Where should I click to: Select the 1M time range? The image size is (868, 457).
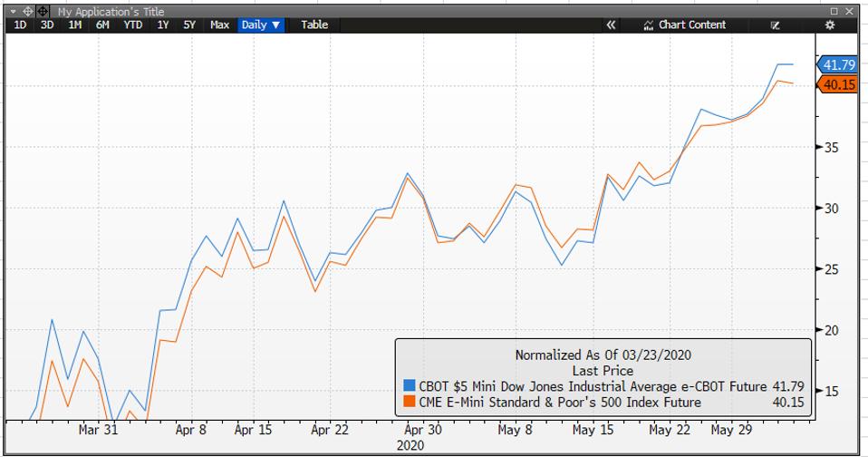click(x=74, y=25)
